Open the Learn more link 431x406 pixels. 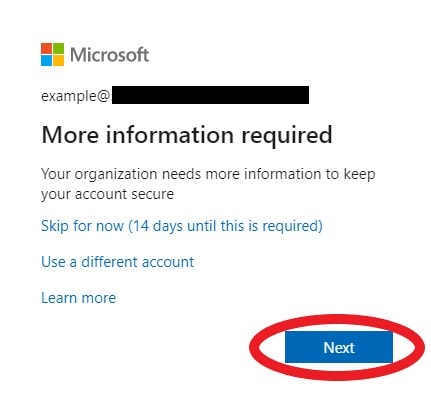78,298
